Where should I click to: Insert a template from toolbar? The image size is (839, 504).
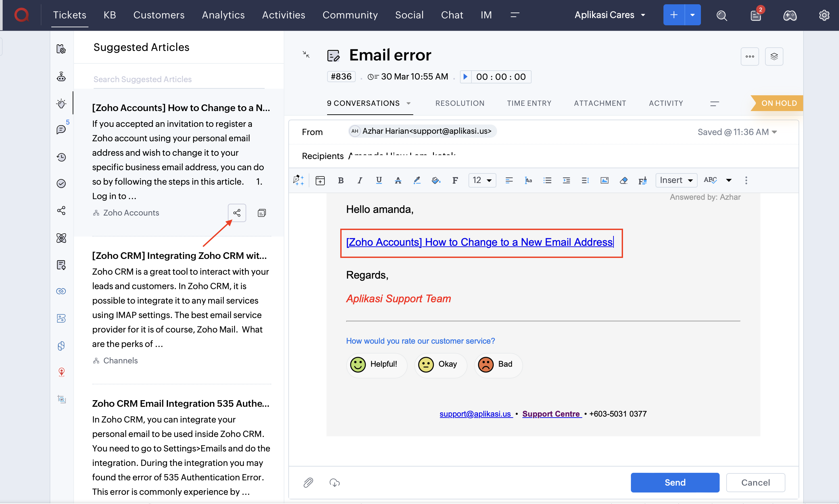click(320, 180)
